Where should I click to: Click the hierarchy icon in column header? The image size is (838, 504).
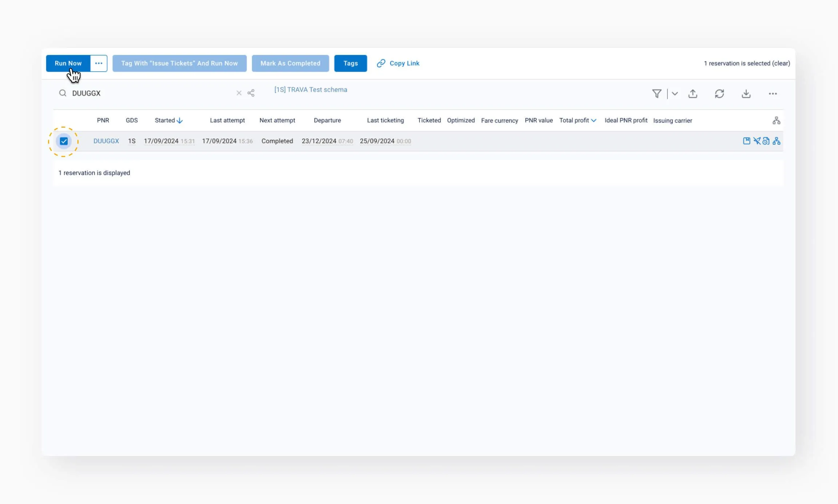777,120
